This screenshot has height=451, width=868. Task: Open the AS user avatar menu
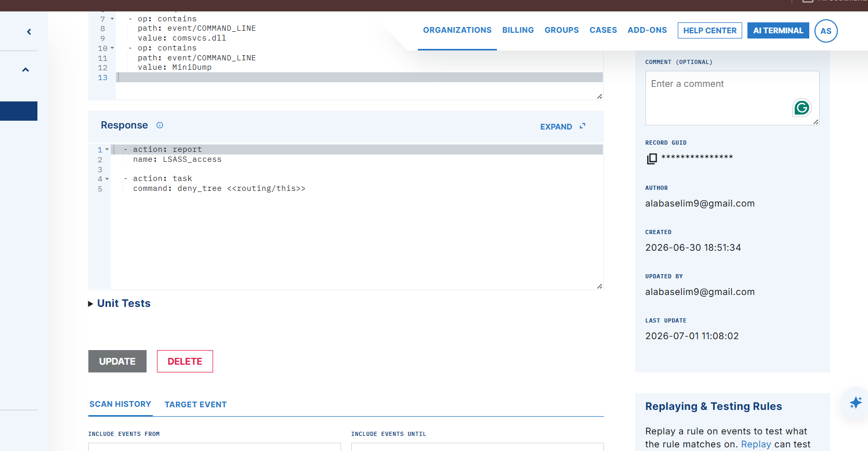pyautogui.click(x=826, y=31)
